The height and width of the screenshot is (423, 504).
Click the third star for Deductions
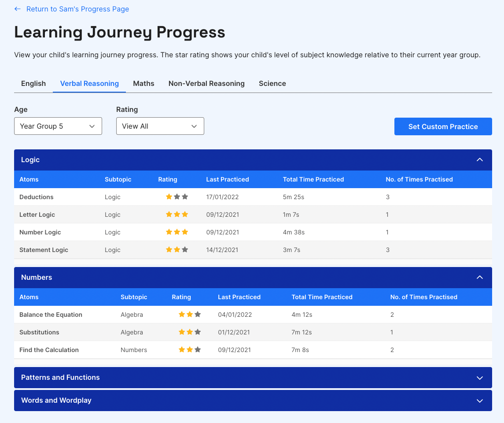coord(184,197)
